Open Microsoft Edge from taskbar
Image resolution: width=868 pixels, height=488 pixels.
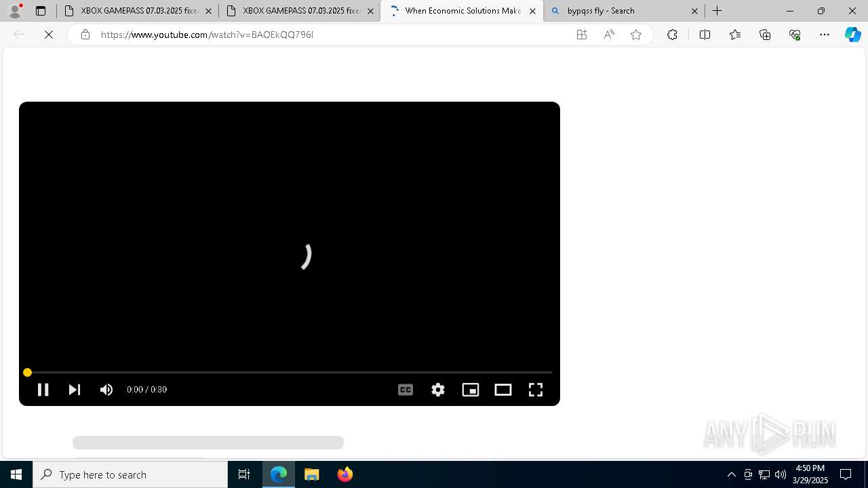(279, 474)
